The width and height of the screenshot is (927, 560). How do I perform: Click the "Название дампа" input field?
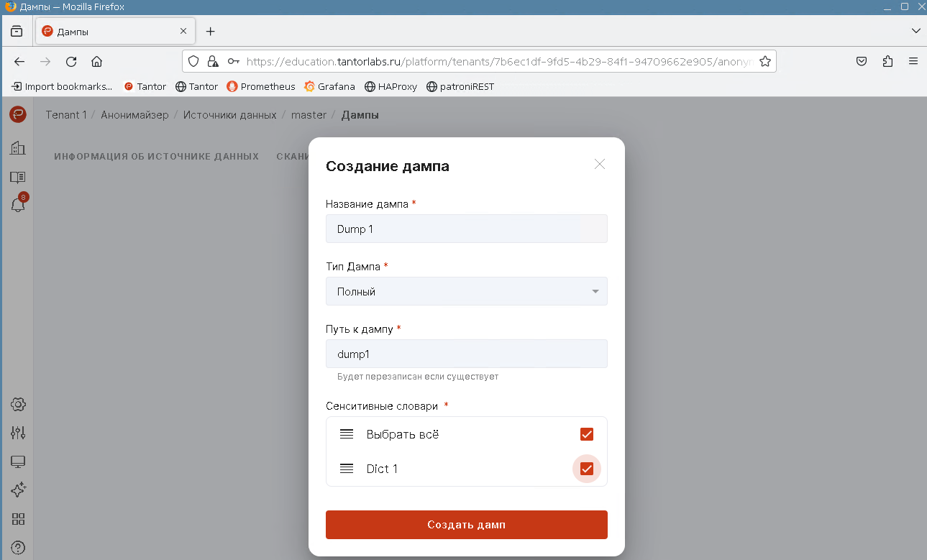466,229
